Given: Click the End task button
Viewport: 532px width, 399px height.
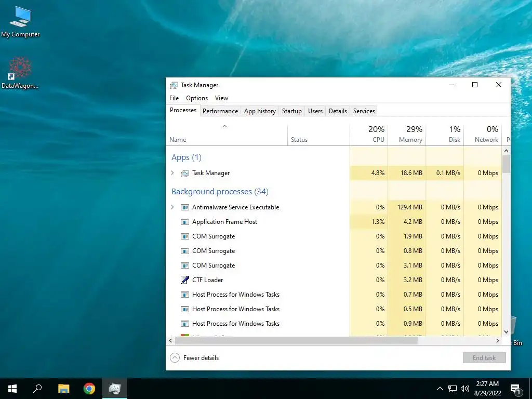Looking at the screenshot, I should click(x=484, y=358).
